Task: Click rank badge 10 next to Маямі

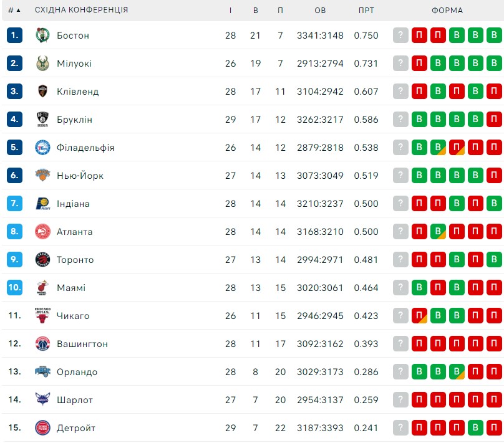Action: click(x=14, y=287)
